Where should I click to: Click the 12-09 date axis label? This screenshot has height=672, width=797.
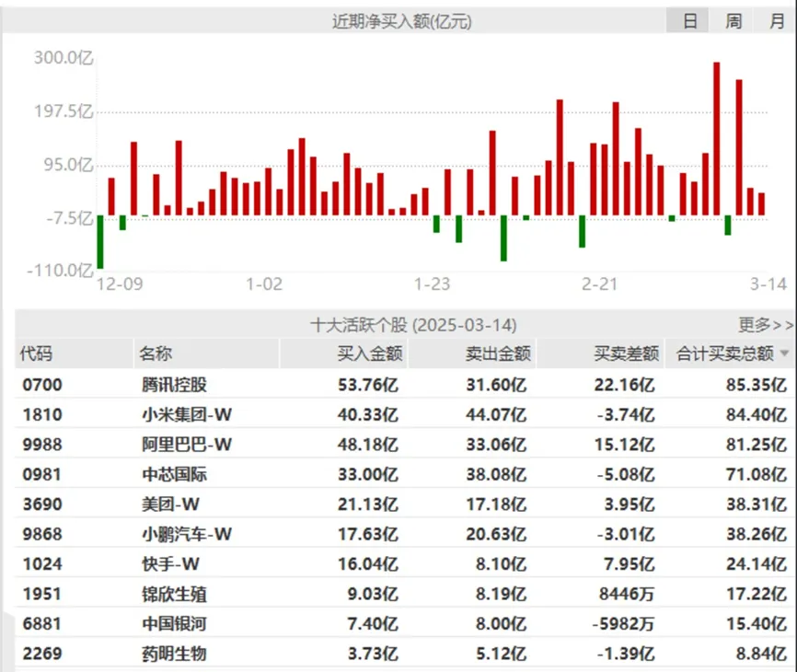coord(120,284)
